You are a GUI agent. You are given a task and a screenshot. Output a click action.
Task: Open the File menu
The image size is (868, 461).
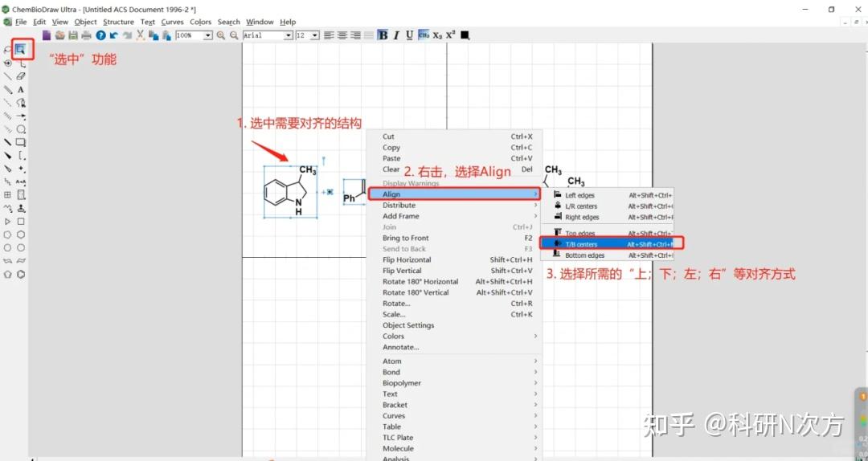[x=21, y=22]
